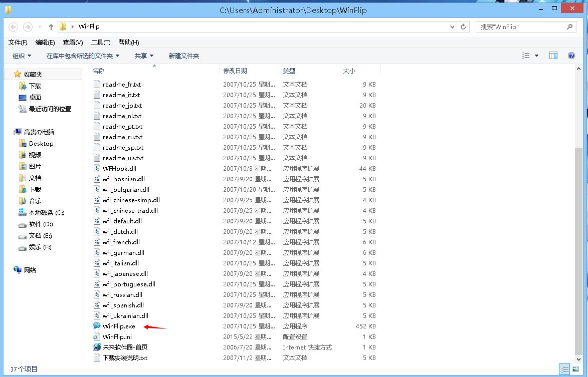
Task: Open the 组织 dropdown menu
Action: pyautogui.click(x=22, y=56)
